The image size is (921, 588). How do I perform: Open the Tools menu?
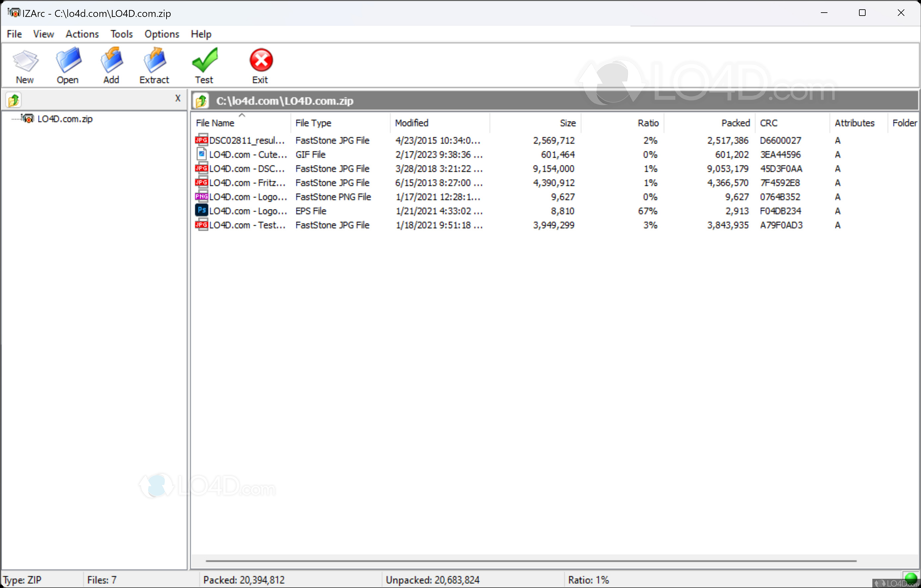pos(121,34)
